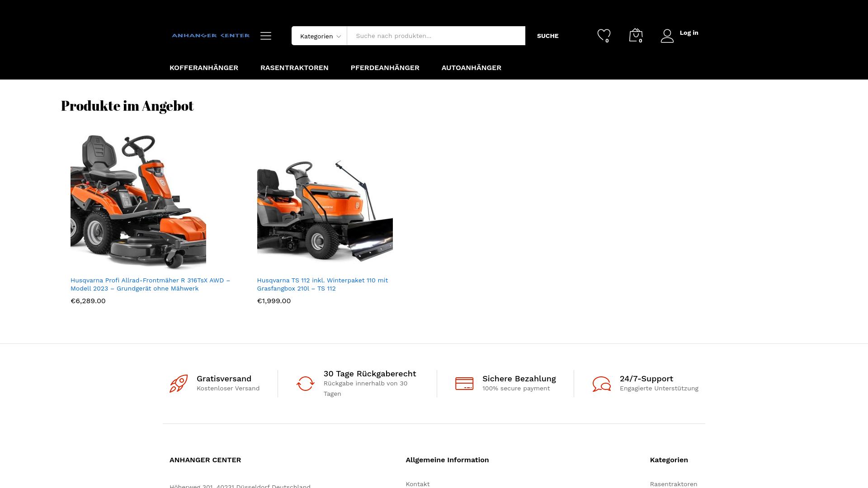This screenshot has width=868, height=488.
Task: Focus the product search input field
Action: point(436,36)
